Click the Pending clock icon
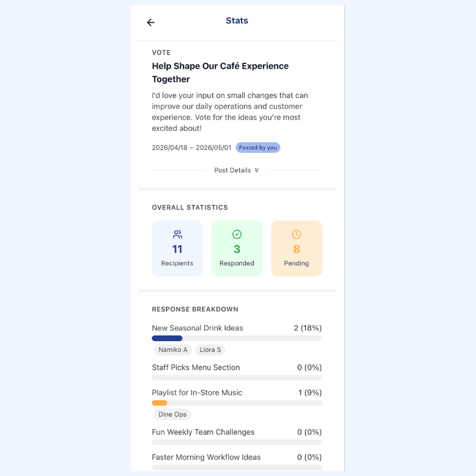Image resolution: width=476 pixels, height=476 pixels. [296, 235]
